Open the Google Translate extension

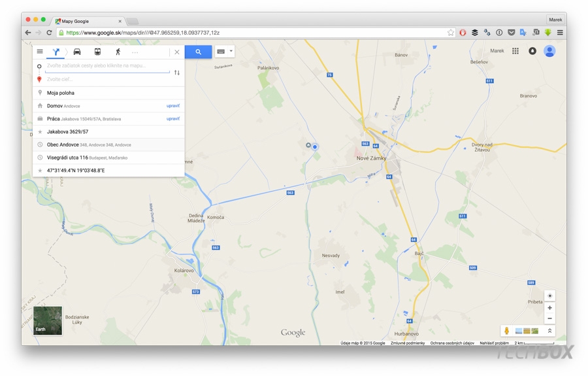point(523,33)
